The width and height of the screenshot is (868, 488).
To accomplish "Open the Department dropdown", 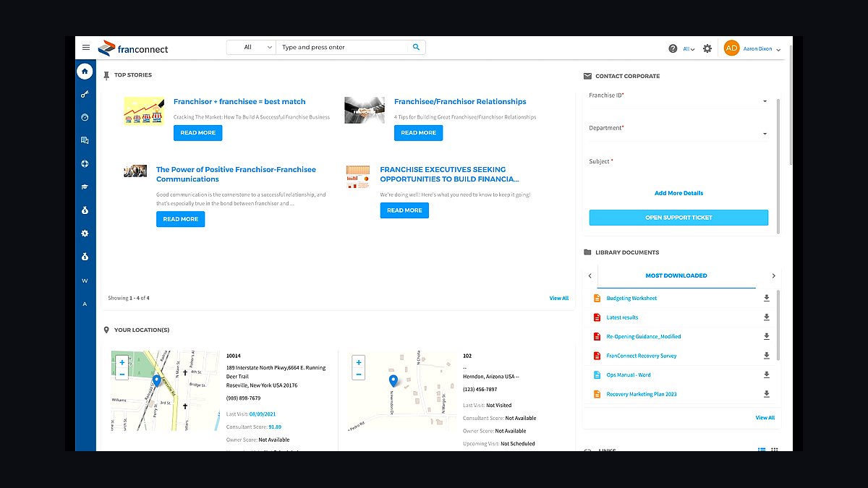I will tap(678, 133).
